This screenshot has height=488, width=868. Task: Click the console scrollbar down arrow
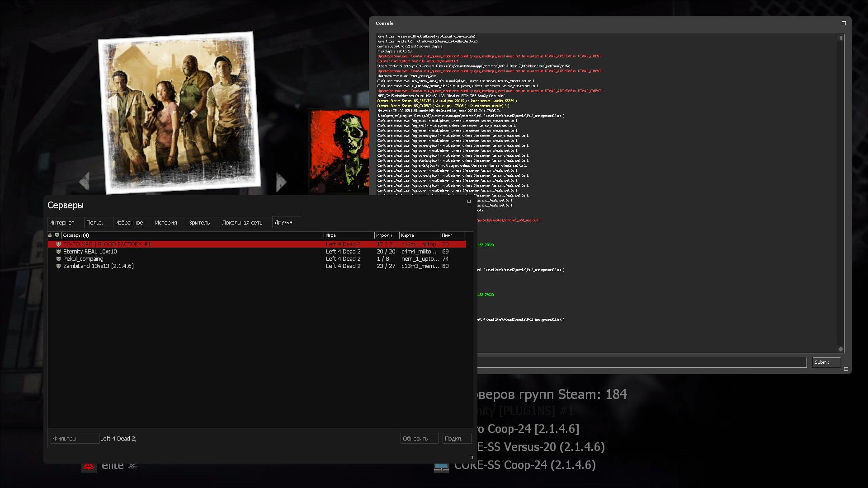click(841, 349)
